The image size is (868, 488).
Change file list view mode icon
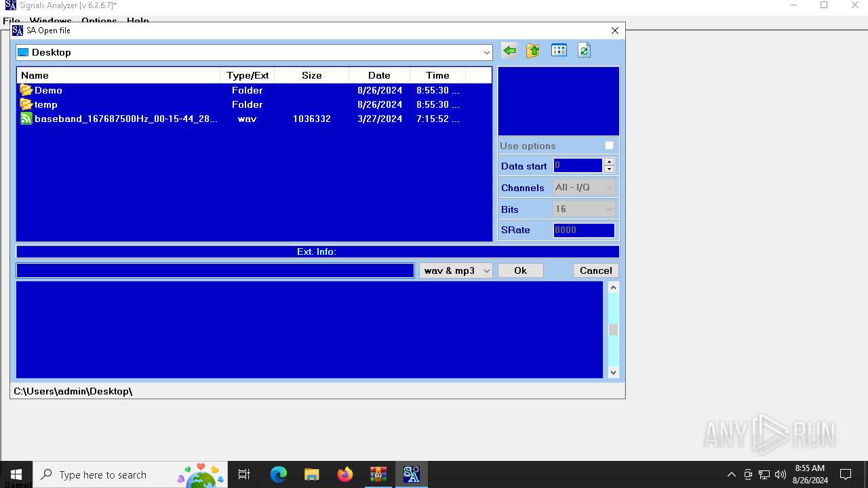click(559, 51)
